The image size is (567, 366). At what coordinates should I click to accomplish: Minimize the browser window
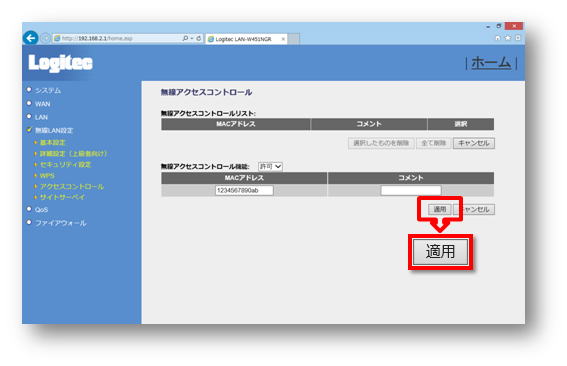488,26
